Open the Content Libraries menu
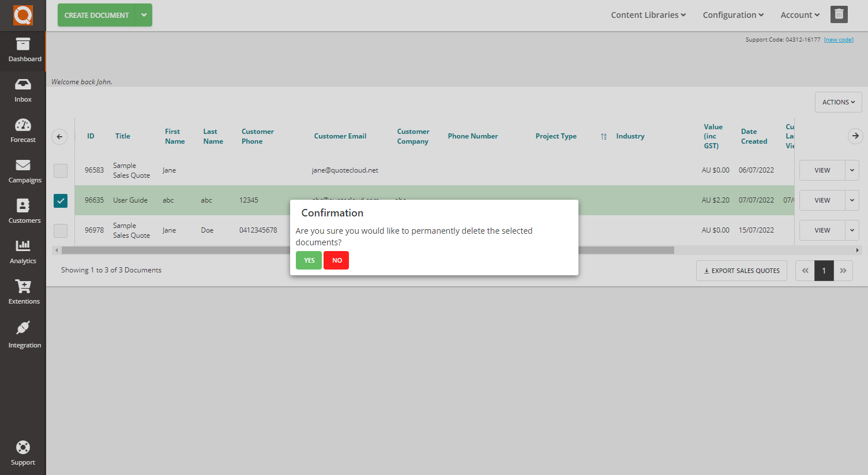The height and width of the screenshot is (475, 868). [648, 14]
